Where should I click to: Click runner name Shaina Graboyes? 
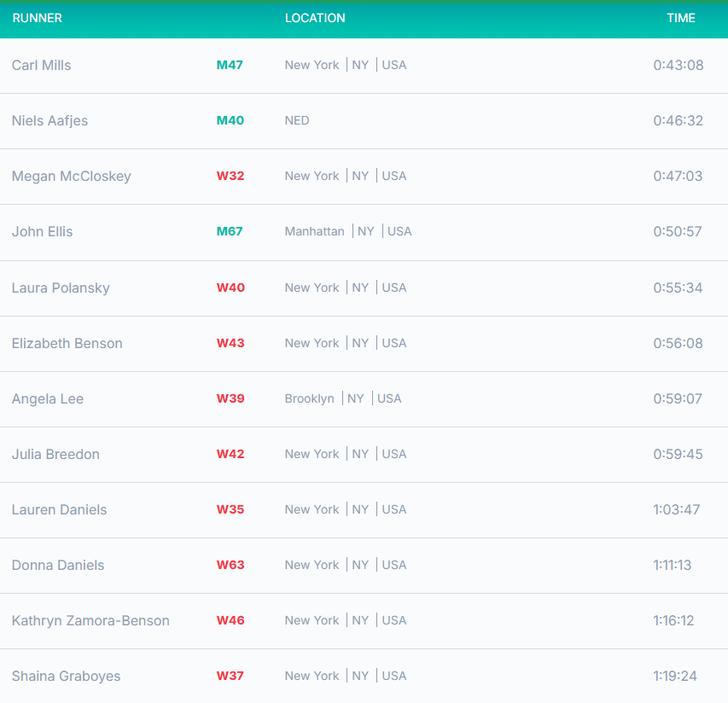click(66, 676)
